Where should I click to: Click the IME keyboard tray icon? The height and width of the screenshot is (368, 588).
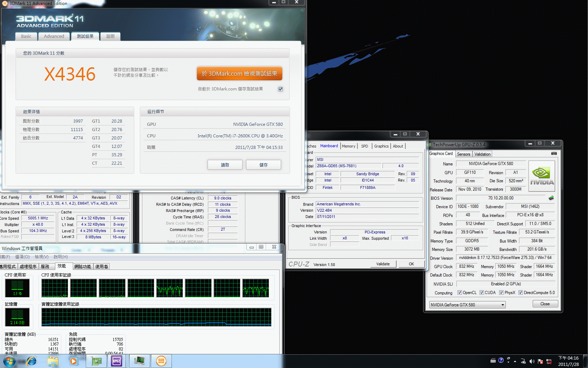pos(493,361)
